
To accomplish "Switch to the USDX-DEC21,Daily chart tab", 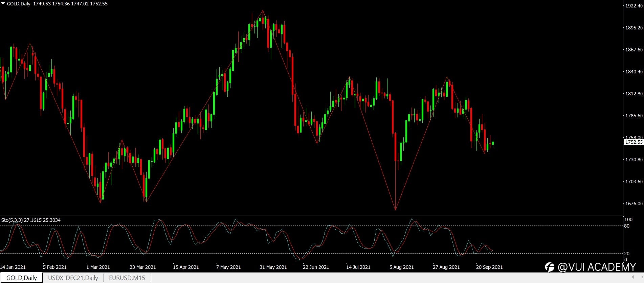I will (x=73, y=278).
